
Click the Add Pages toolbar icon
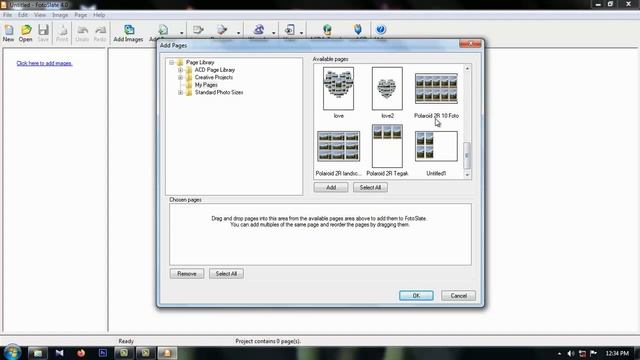coord(163,30)
